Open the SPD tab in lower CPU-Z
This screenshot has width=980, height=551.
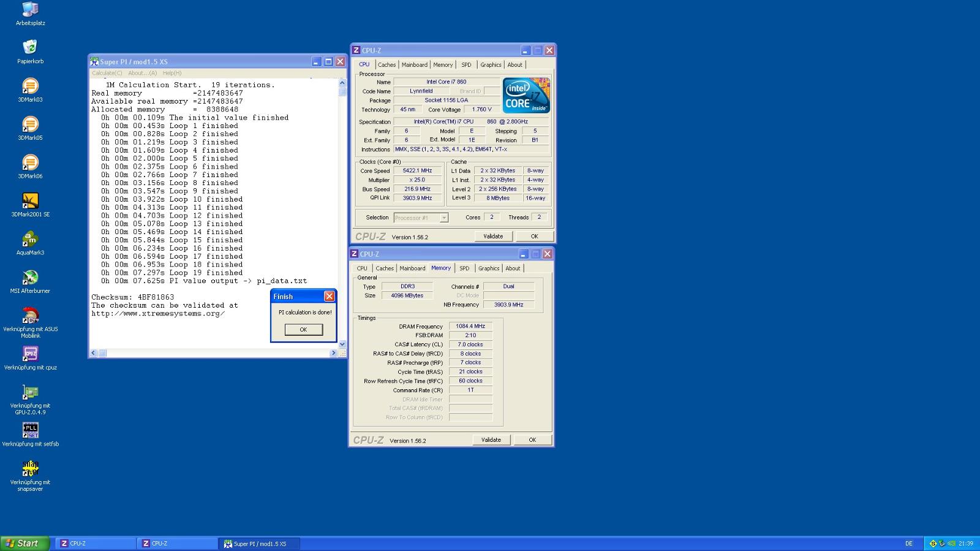[464, 268]
